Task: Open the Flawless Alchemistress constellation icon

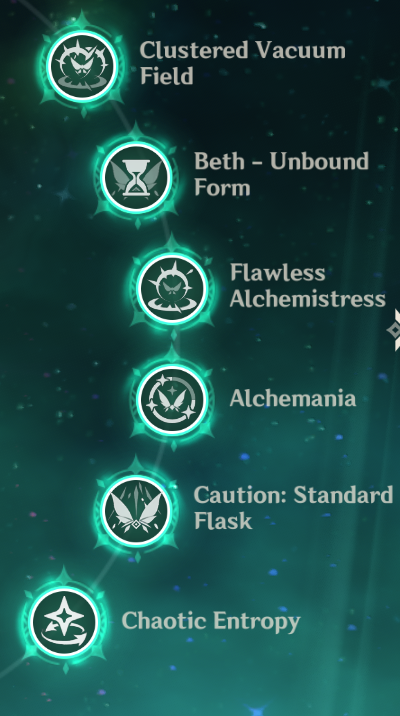Action: [172, 288]
